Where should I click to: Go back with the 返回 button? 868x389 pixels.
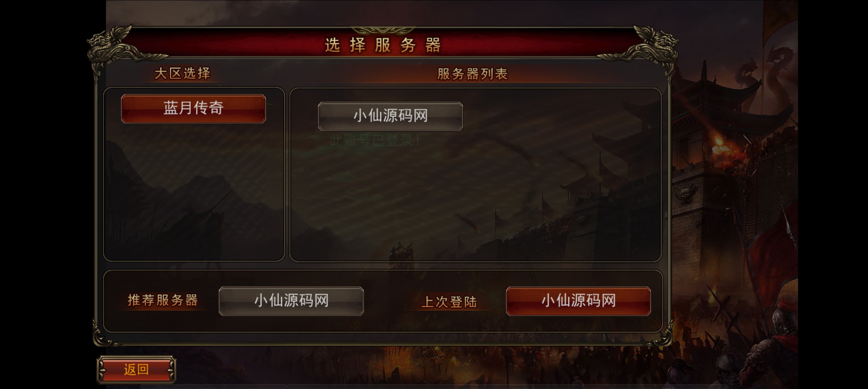(x=136, y=369)
